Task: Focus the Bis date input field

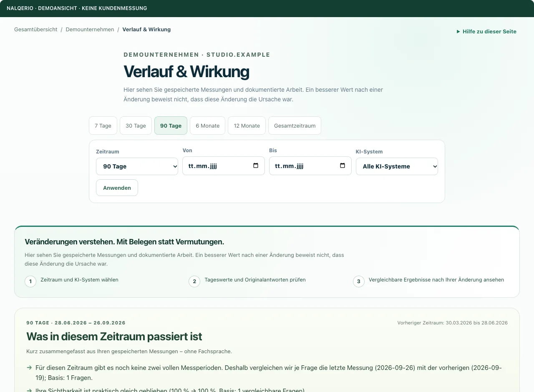Action: pyautogui.click(x=310, y=166)
